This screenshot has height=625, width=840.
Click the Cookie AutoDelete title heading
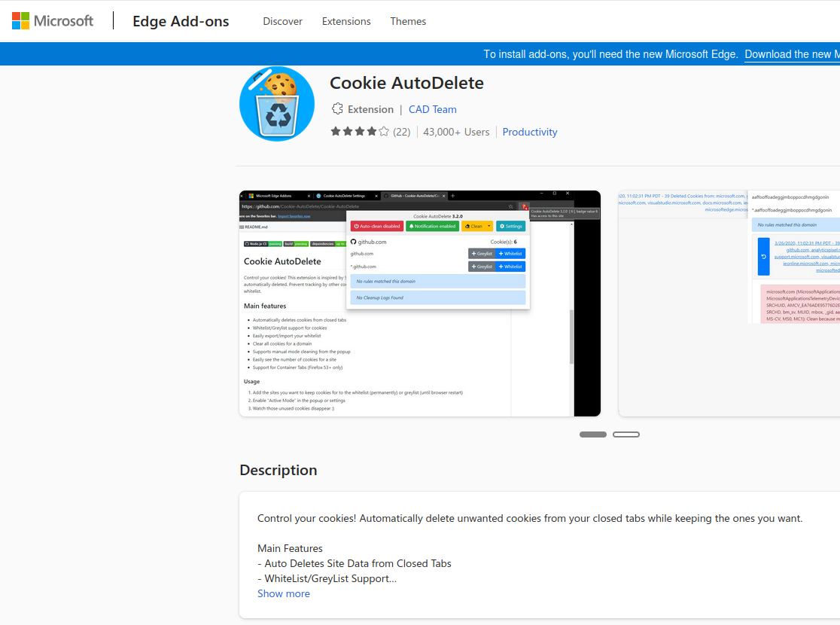point(406,83)
